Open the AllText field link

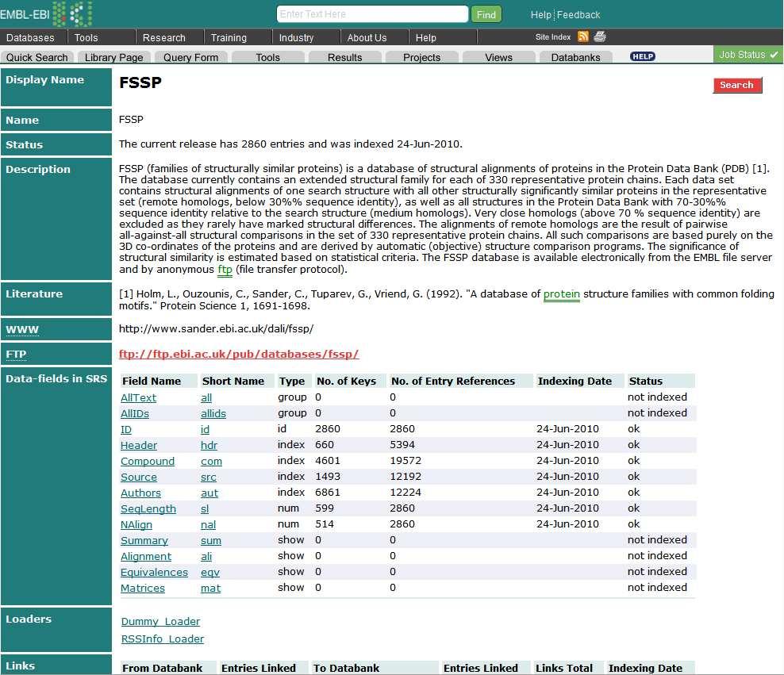click(139, 397)
